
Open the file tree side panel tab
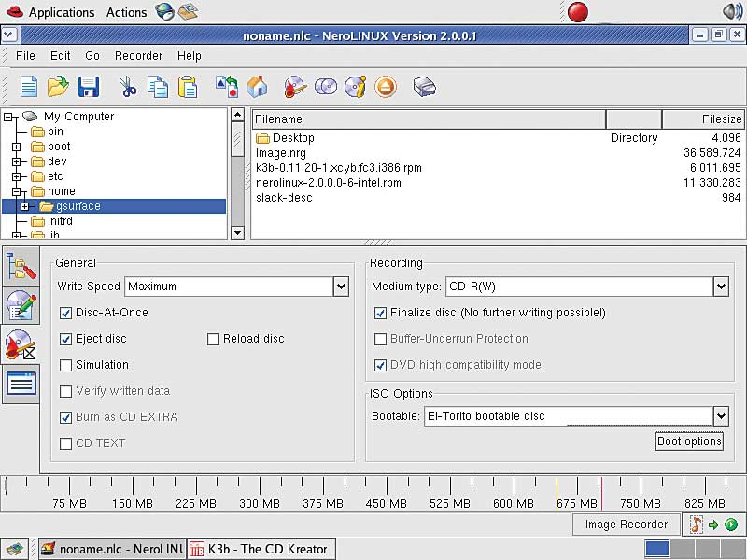click(21, 266)
